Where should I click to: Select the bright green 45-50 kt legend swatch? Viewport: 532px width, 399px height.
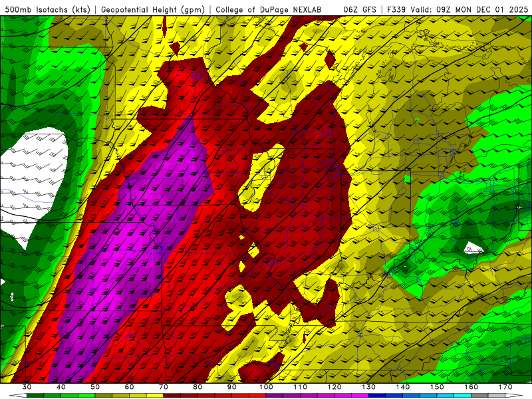coord(86,396)
